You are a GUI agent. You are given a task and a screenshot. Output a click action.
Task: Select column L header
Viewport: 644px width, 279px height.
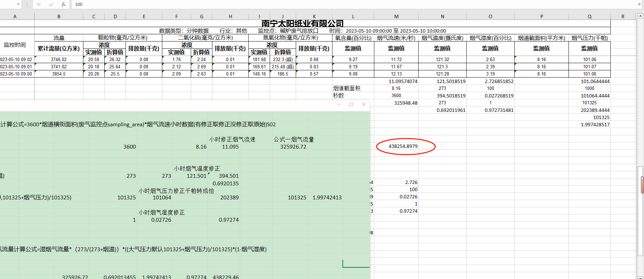(x=353, y=16)
